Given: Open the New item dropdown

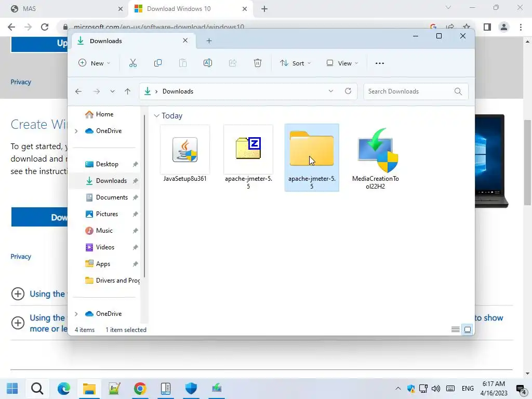Looking at the screenshot, I should [95, 63].
